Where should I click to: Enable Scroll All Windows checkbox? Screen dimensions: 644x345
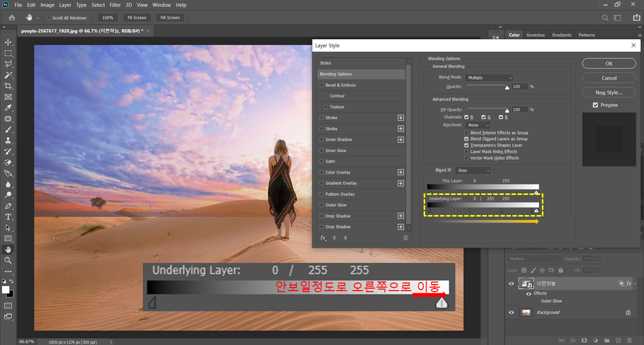(48, 18)
